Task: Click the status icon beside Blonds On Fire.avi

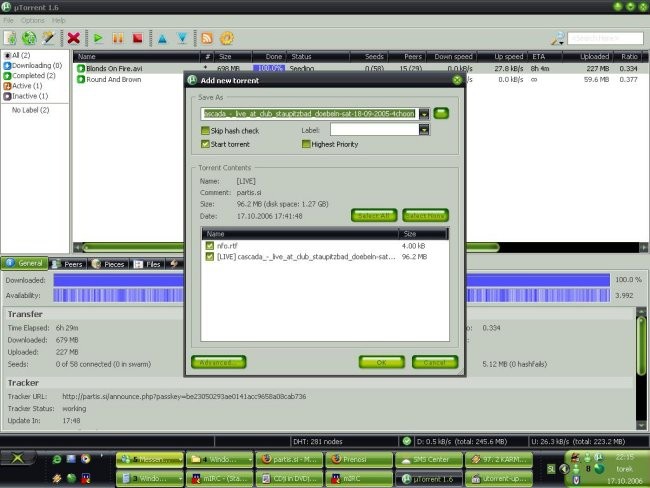Action: [x=81, y=68]
